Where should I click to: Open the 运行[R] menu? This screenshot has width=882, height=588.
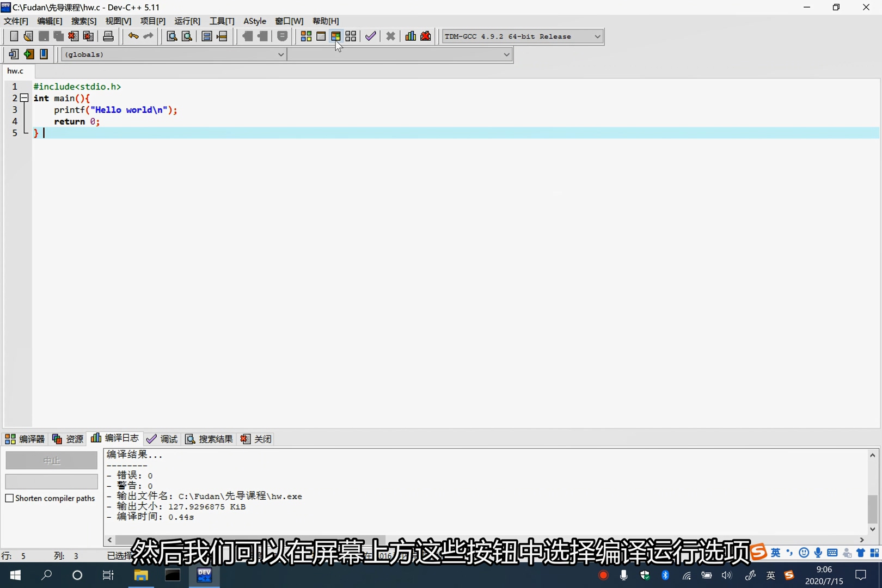tap(187, 21)
